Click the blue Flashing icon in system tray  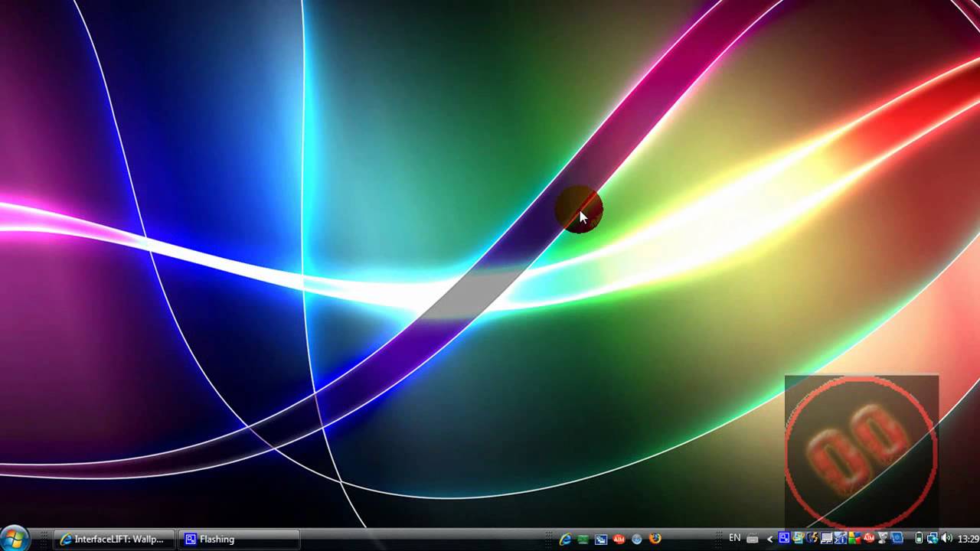tap(784, 538)
